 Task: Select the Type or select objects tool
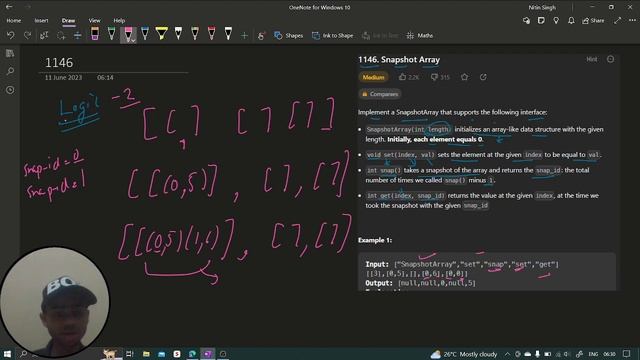coord(44,36)
